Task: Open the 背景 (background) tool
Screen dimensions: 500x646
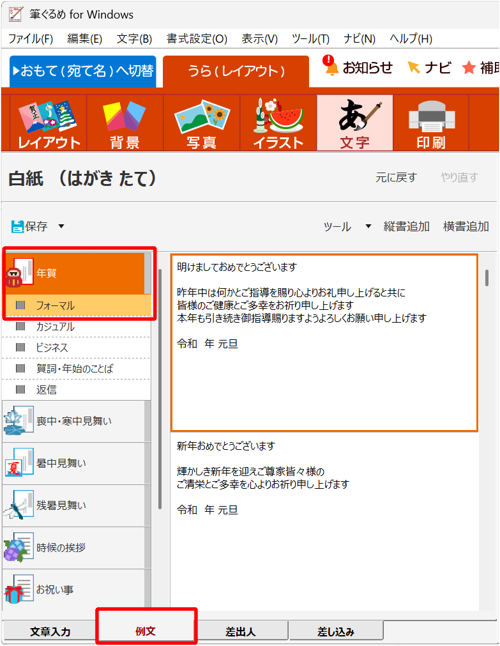Action: point(125,123)
